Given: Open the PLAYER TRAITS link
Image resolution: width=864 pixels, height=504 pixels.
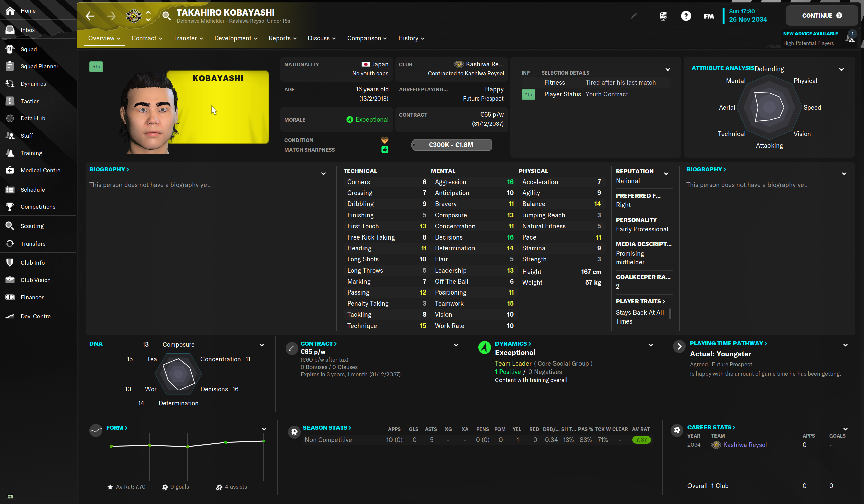Looking at the screenshot, I should (x=640, y=301).
